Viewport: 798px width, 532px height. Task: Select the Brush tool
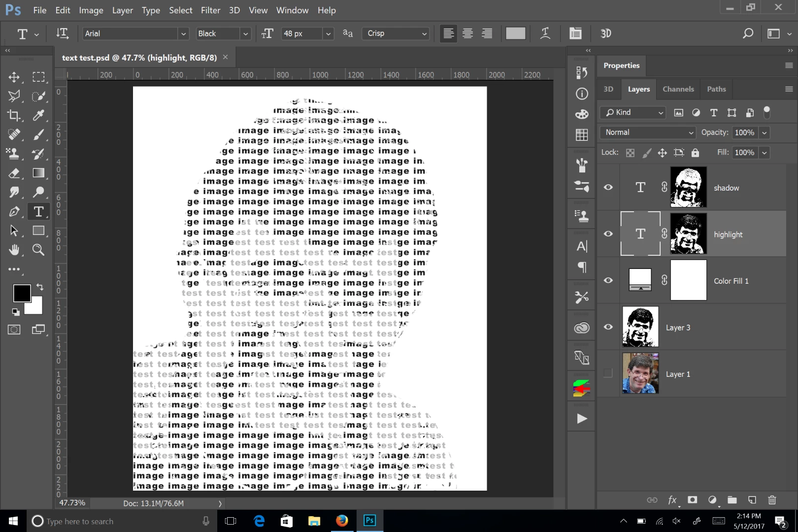[38, 134]
